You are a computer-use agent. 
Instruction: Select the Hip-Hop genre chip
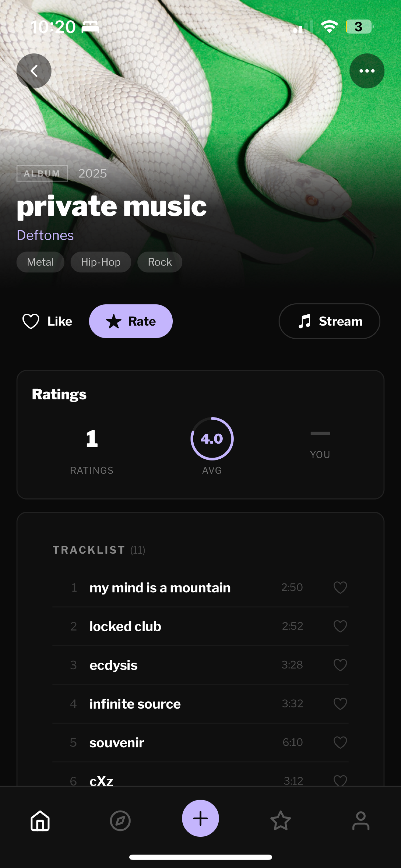101,262
